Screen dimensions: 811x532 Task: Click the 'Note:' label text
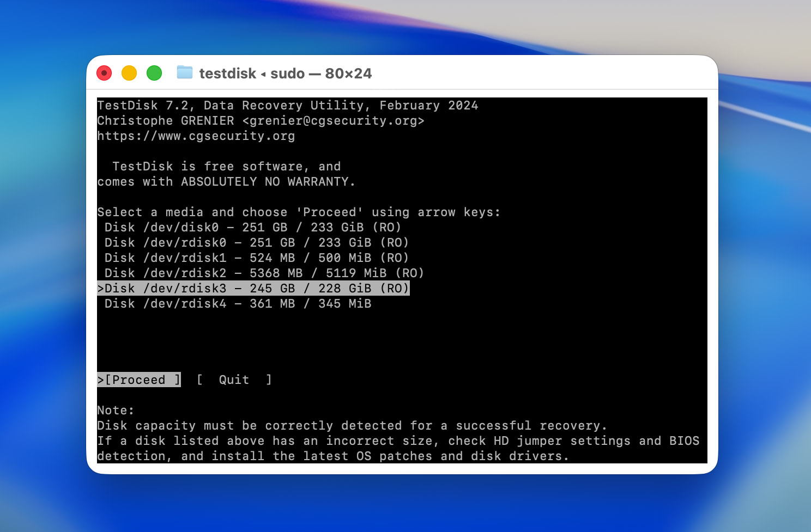116,410
